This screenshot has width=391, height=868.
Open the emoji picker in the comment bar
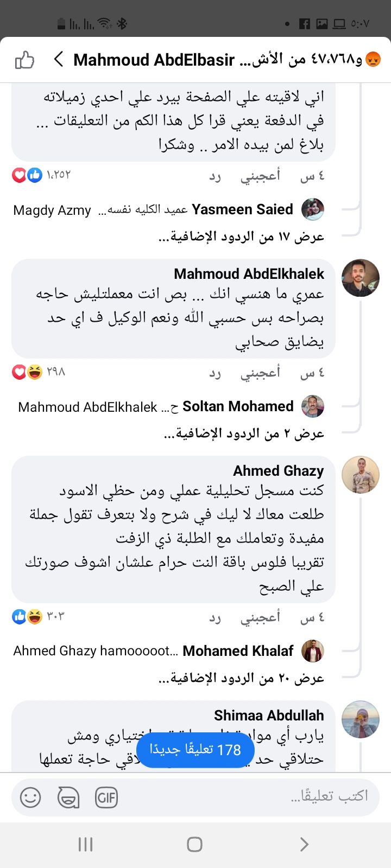coord(30,797)
